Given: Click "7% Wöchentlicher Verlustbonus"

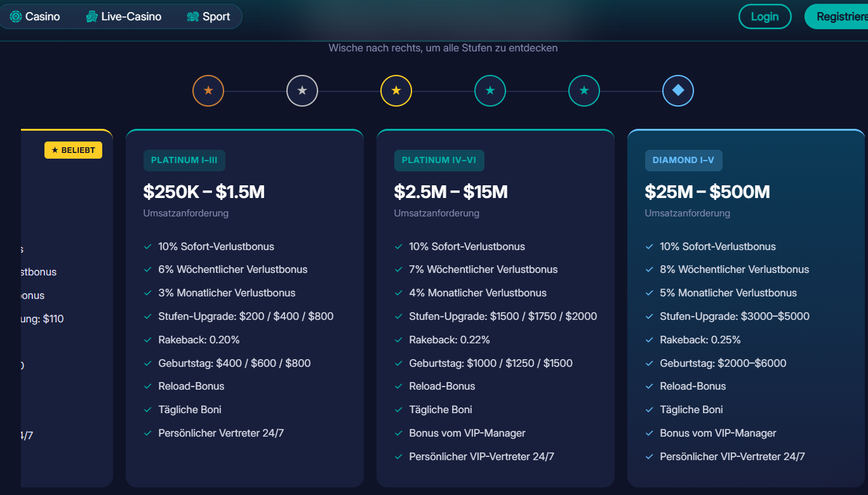Looking at the screenshot, I should (484, 270).
